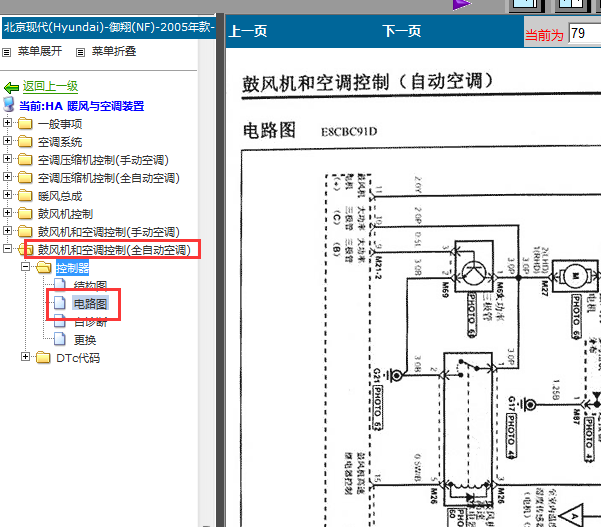Select the 鼓风机控制 folder icon

[x=25, y=213]
